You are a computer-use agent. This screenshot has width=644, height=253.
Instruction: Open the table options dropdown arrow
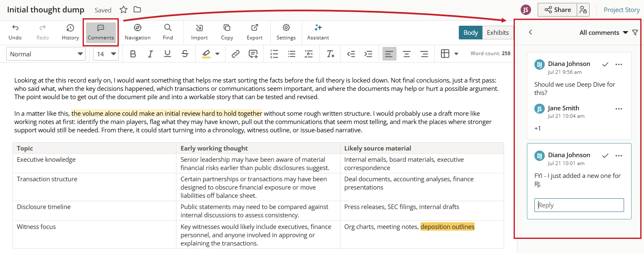[456, 54]
